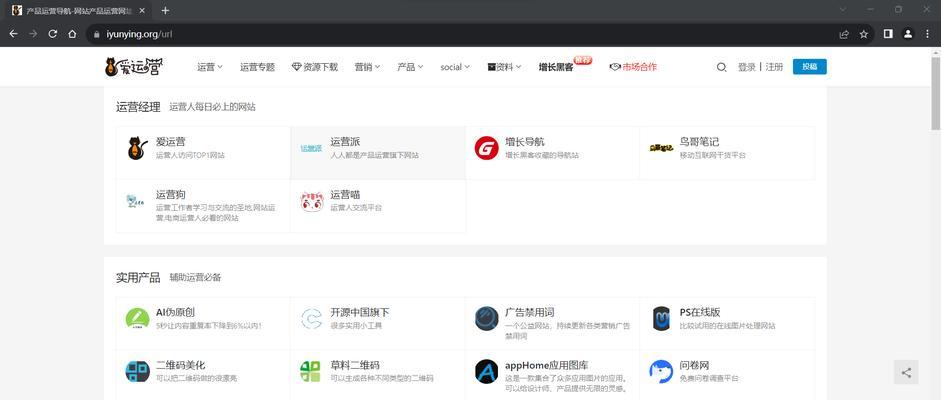Expand the 运营 dropdown menu
Viewport: 941px width, 400px height.
coord(210,67)
